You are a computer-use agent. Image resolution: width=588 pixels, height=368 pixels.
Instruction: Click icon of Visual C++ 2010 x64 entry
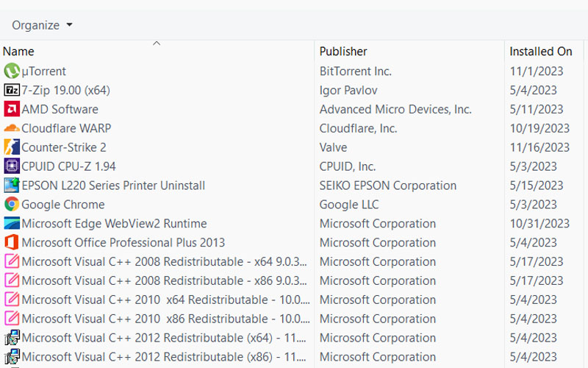pyautogui.click(x=12, y=300)
